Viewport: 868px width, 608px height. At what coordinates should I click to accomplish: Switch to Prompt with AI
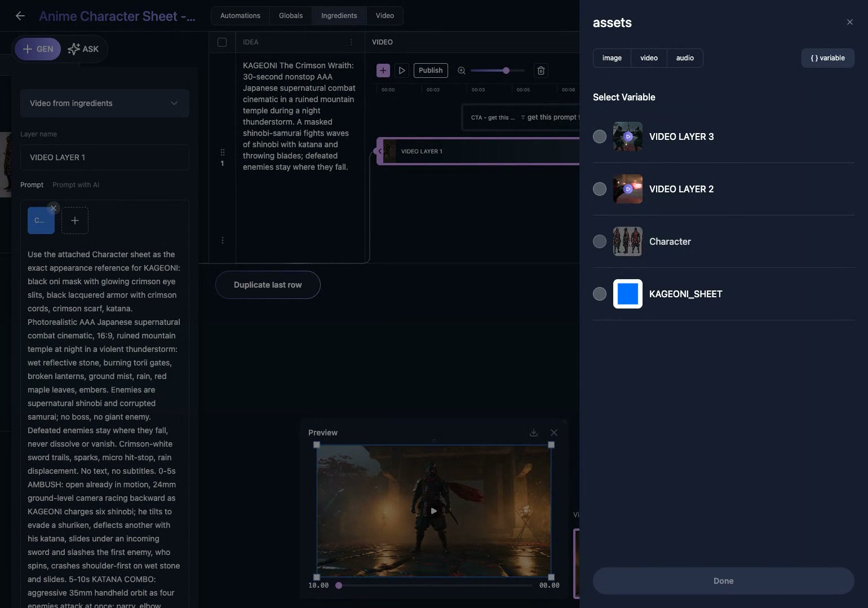[76, 185]
